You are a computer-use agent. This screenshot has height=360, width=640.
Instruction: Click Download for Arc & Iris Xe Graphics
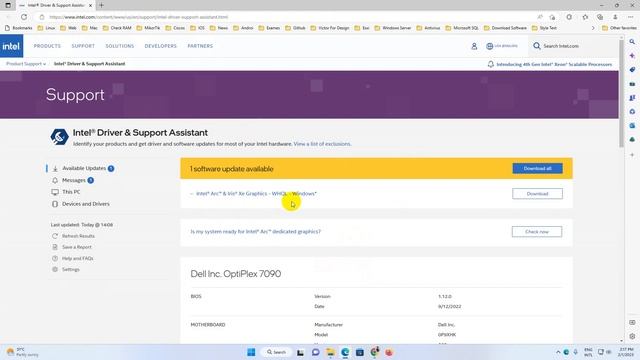coord(537,193)
